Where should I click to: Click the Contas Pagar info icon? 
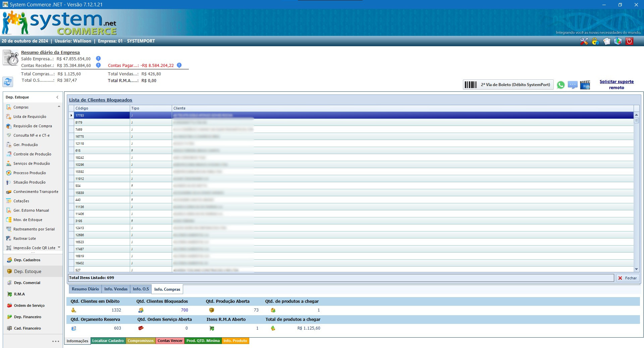179,65
